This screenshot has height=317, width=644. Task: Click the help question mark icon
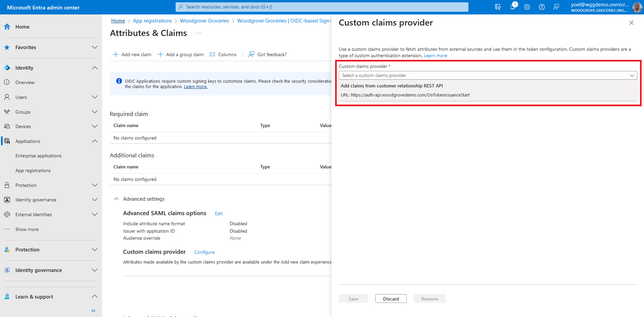pyautogui.click(x=542, y=7)
